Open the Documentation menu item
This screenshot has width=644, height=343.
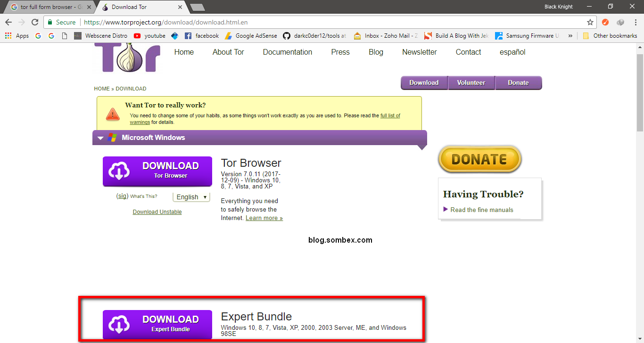click(287, 52)
